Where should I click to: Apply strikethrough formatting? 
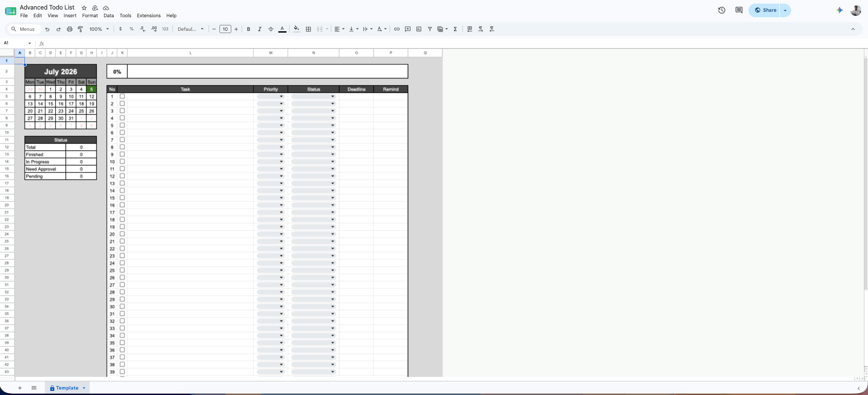click(271, 29)
